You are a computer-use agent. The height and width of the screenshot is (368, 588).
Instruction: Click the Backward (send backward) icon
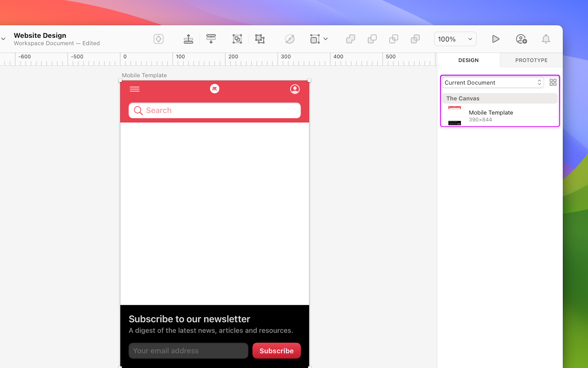(211, 39)
